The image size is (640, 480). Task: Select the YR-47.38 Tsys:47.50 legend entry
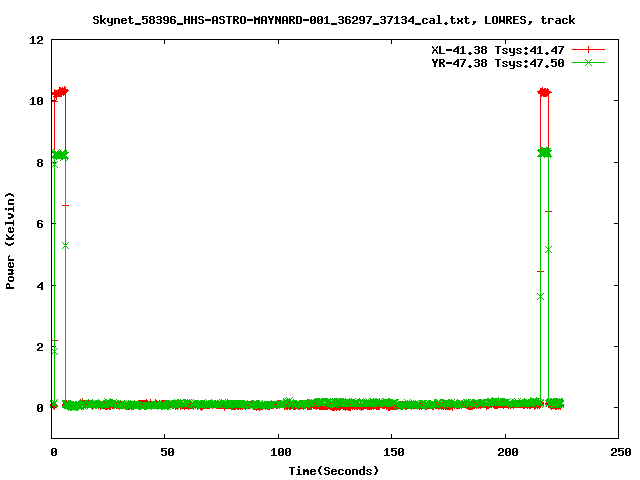click(498, 63)
